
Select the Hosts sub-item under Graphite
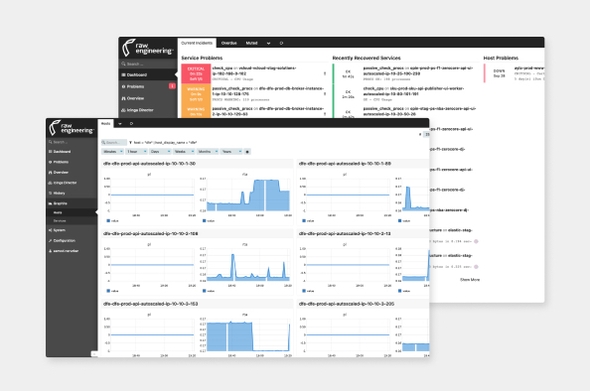(x=71, y=213)
